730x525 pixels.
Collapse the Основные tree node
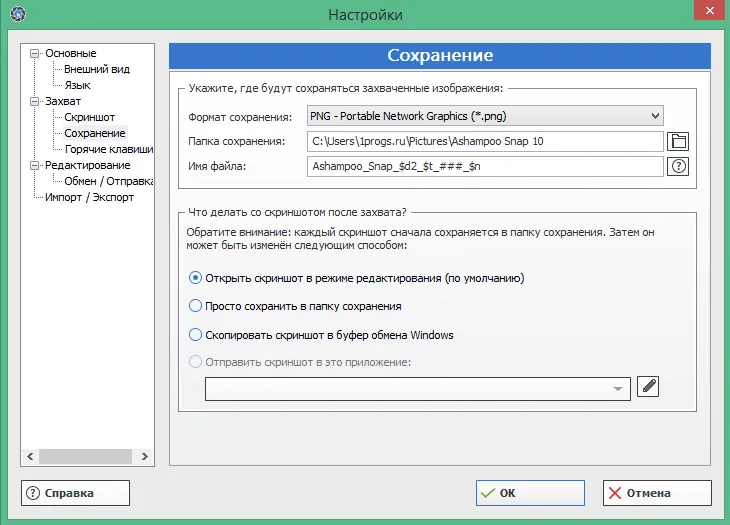pyautogui.click(x=34, y=54)
